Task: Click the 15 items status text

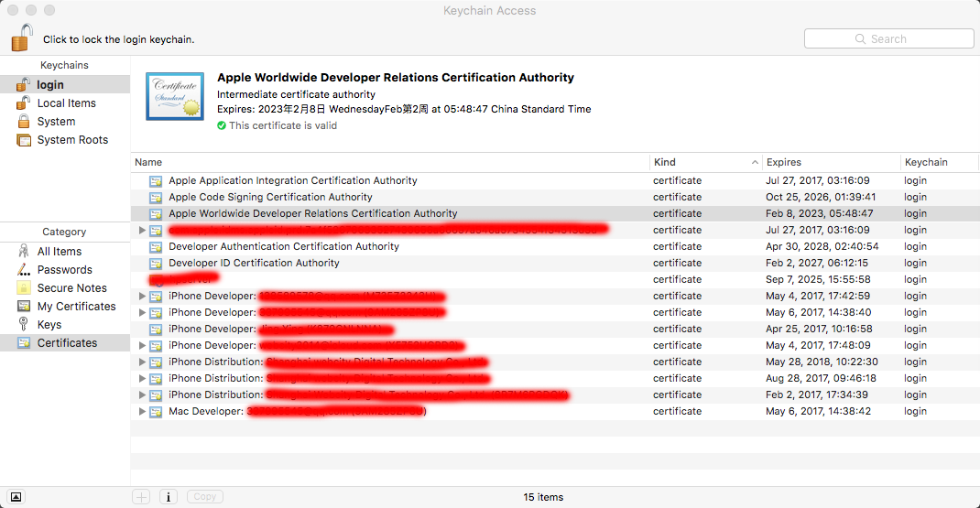Action: click(x=543, y=497)
